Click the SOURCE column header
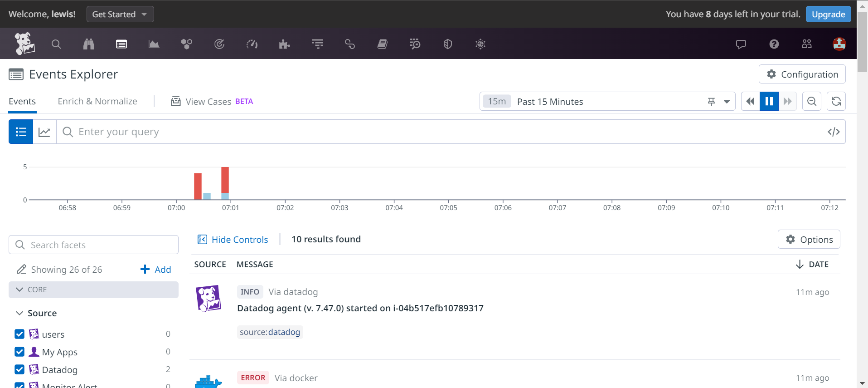Viewport: 868px width, 388px height. [x=210, y=264]
